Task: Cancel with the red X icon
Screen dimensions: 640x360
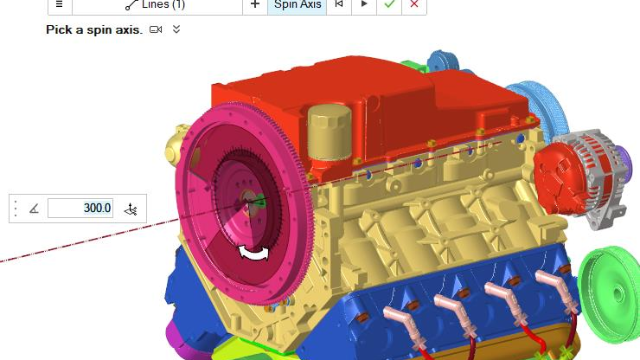Action: tap(414, 4)
